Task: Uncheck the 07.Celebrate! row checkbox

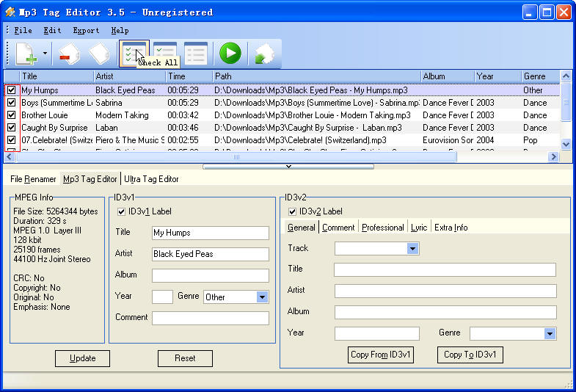Action: [12, 140]
